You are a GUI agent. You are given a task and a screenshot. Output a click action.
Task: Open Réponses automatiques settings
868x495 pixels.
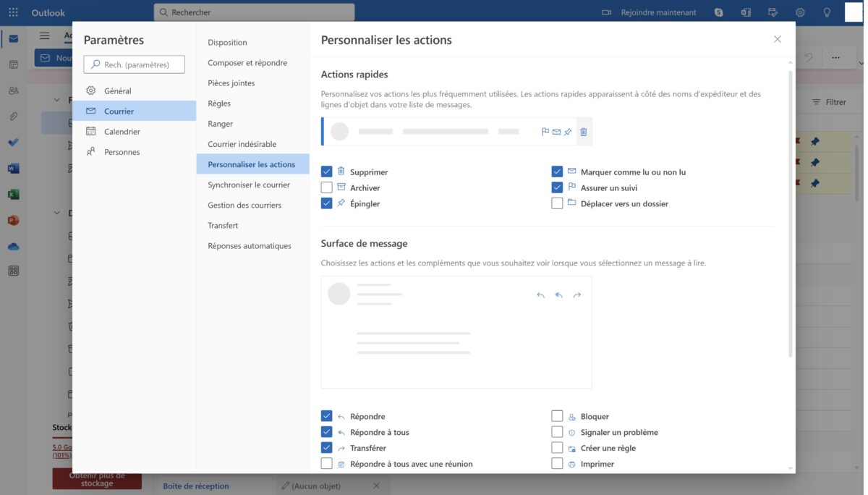[x=252, y=246]
